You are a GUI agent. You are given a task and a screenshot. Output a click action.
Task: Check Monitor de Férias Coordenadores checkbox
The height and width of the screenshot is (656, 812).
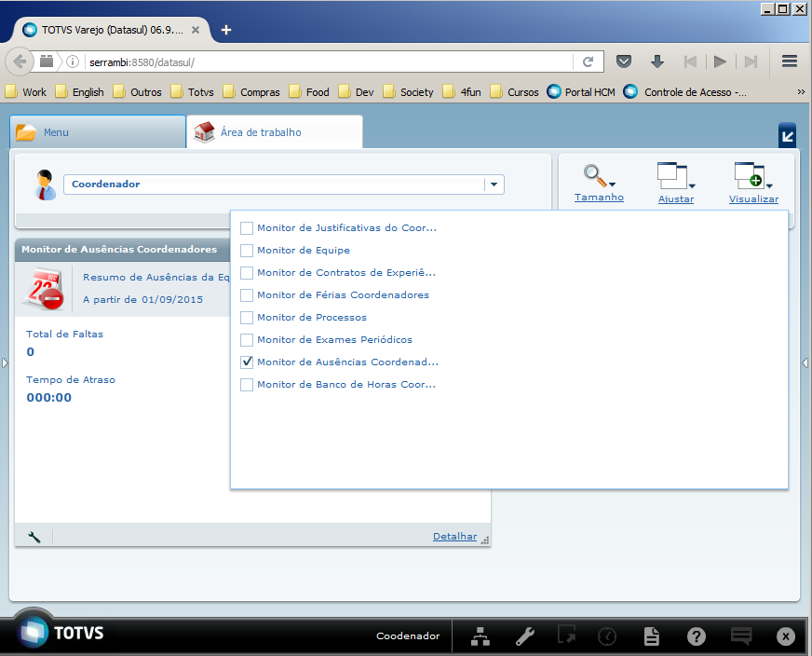click(247, 294)
